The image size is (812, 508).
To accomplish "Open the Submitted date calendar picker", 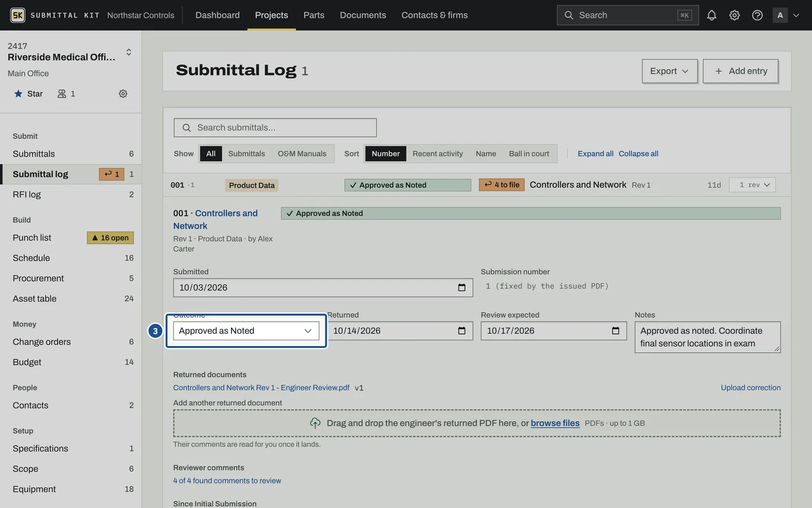I will point(462,288).
